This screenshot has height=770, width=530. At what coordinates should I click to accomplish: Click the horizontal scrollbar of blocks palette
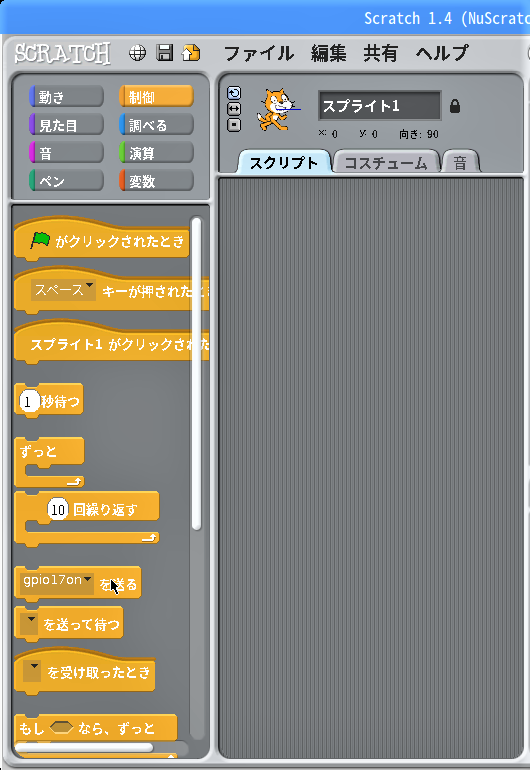pyautogui.click(x=84, y=747)
